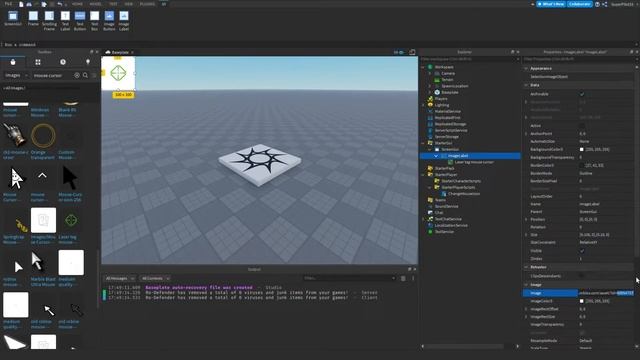The width and height of the screenshot is (640, 360).
Task: Collapse the StarterGui node in Explorer
Action: [423, 143]
